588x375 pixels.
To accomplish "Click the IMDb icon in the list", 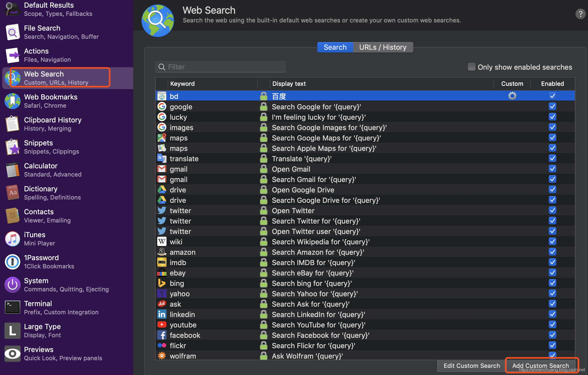I will (162, 262).
